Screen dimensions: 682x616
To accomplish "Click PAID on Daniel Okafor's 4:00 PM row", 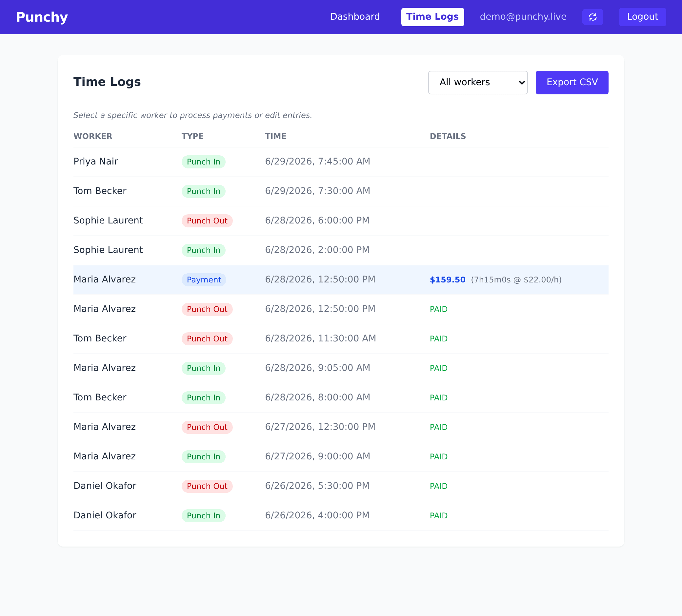I will 438,515.
